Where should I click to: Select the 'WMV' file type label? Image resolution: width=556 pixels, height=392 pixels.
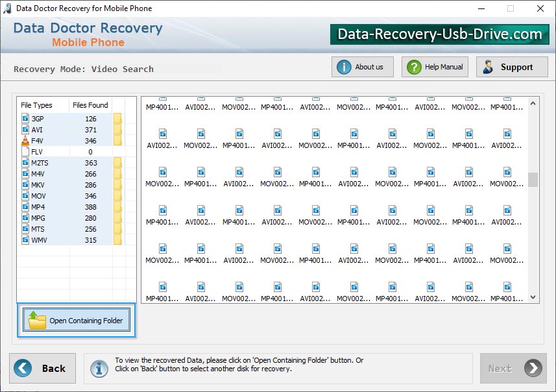[39, 240]
